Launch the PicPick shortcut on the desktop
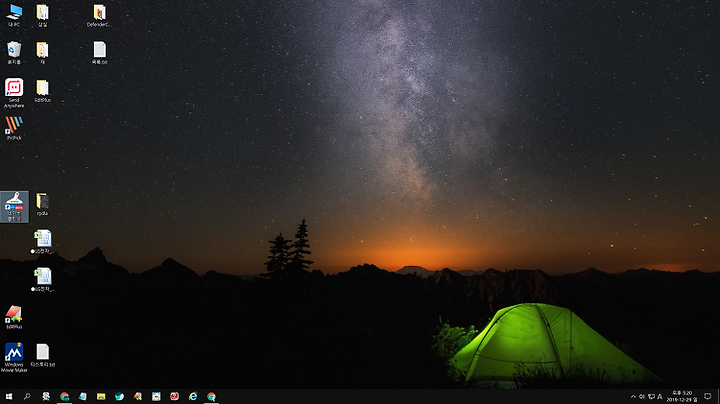720x404 pixels. click(x=14, y=128)
